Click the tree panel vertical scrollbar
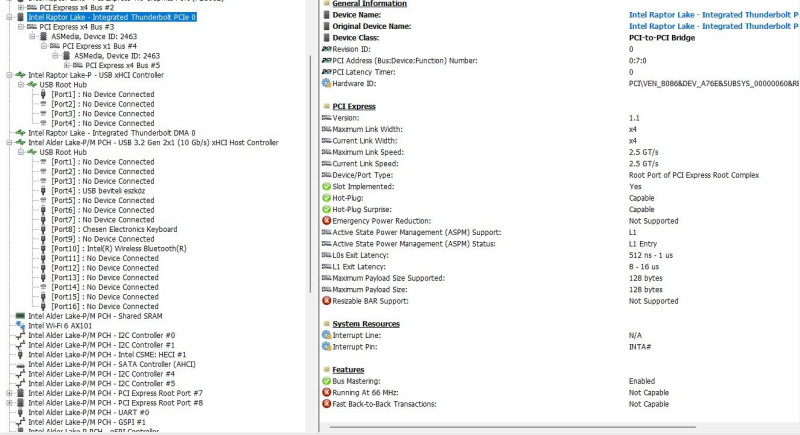Viewport: 800px width, 435px height. pos(311,173)
